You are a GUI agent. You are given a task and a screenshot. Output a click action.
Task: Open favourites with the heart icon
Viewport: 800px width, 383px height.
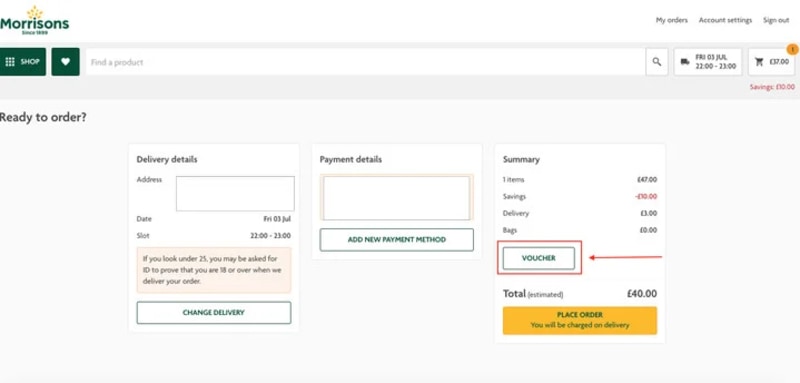click(x=65, y=62)
